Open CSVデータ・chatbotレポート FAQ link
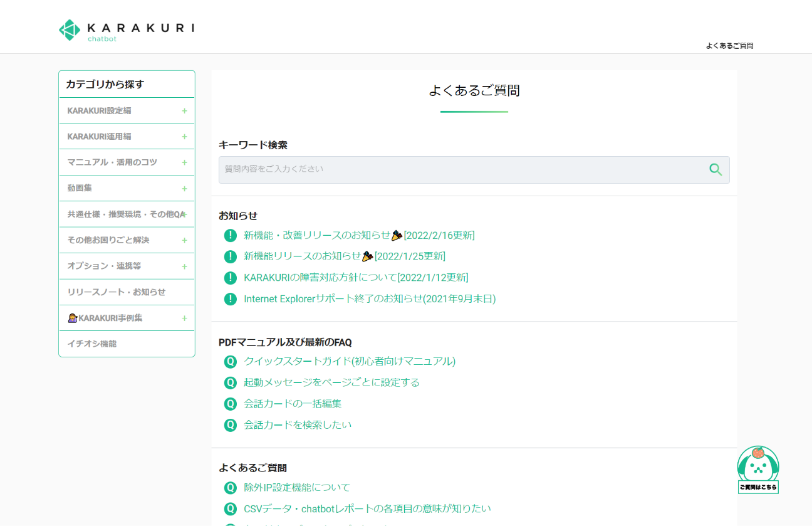812x526 pixels. tap(367, 508)
